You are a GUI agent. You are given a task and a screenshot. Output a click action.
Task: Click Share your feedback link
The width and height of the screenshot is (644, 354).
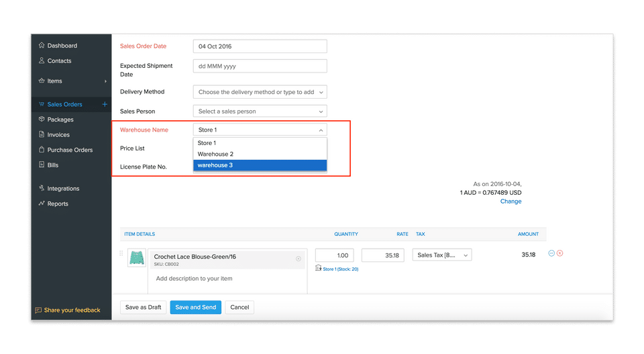click(x=72, y=310)
